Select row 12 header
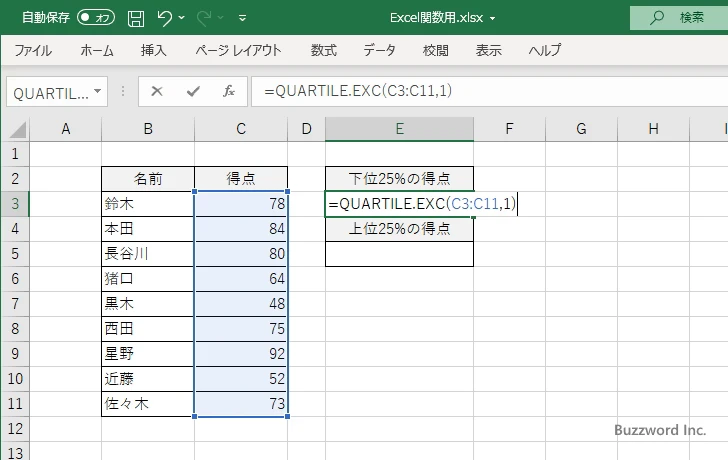The height and width of the screenshot is (460, 728). pos(15,428)
